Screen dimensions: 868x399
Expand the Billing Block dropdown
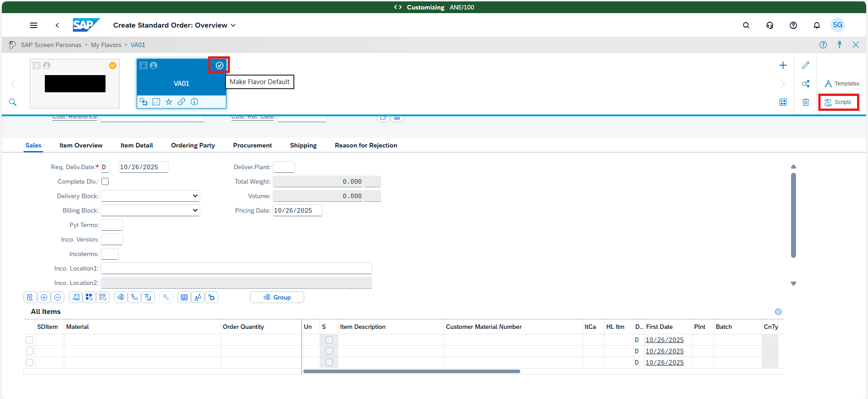click(150, 210)
